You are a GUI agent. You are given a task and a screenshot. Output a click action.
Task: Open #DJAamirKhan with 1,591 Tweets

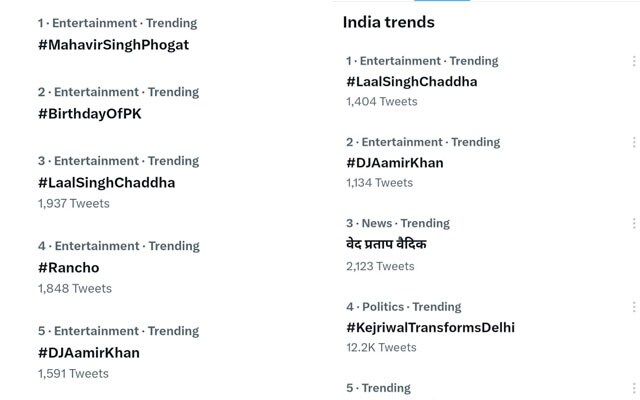pyautogui.click(x=89, y=353)
